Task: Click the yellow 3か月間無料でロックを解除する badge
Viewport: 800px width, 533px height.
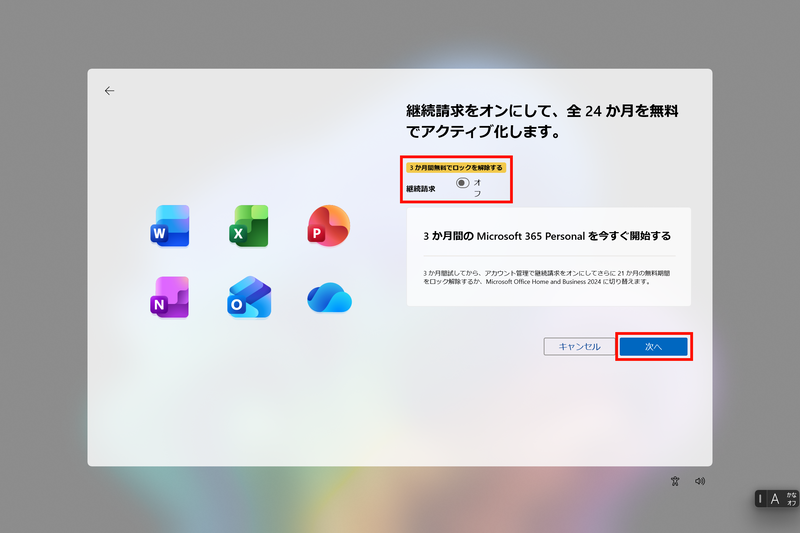Action: 456,168
